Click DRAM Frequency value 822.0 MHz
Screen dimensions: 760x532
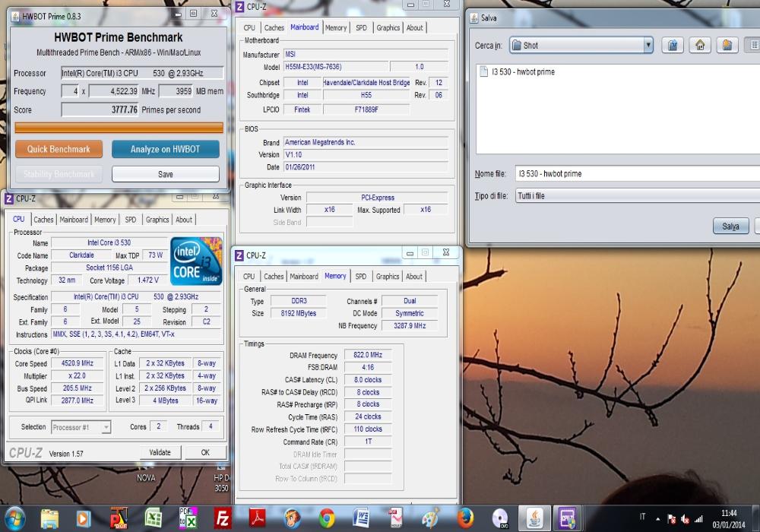click(x=368, y=355)
